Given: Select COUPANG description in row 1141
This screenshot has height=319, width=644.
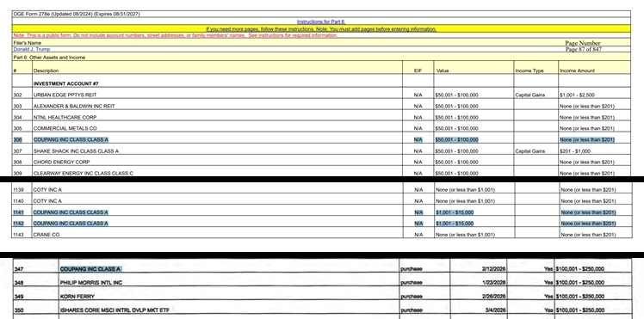Looking at the screenshot, I should pyautogui.click(x=71, y=212).
